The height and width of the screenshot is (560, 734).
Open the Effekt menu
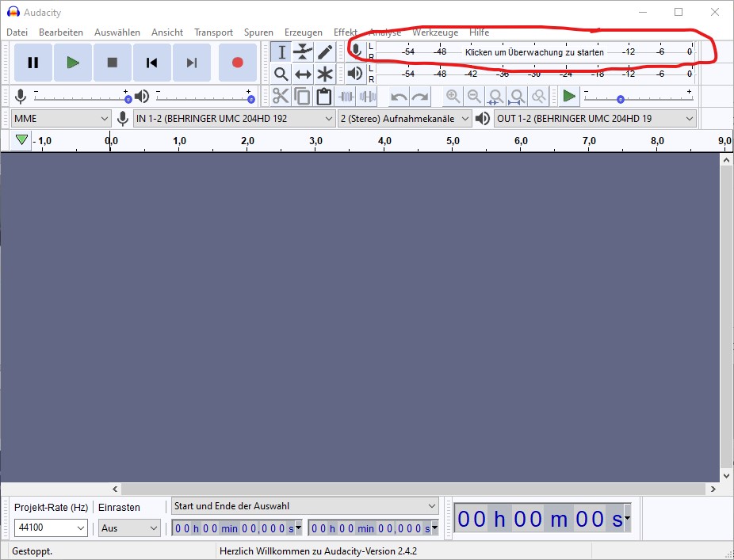tap(346, 32)
